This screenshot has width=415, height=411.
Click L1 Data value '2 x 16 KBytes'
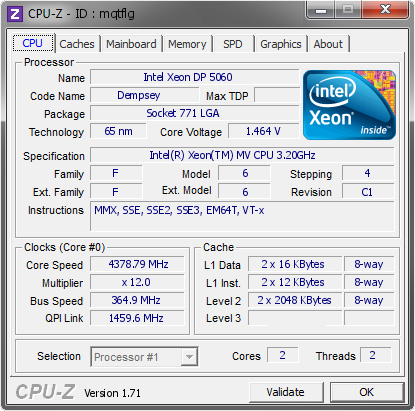[x=295, y=264]
